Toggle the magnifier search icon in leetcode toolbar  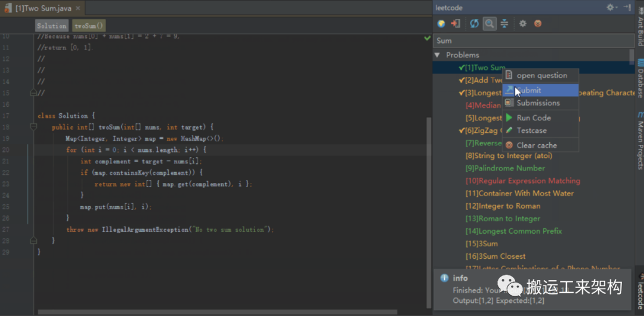click(x=489, y=24)
